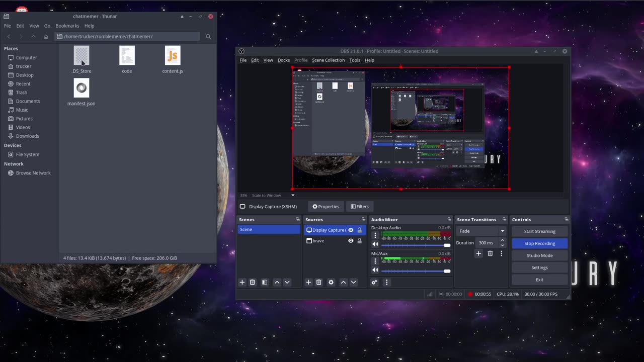Select the code file icon
Screen dimensions: 644x362
click(127, 55)
